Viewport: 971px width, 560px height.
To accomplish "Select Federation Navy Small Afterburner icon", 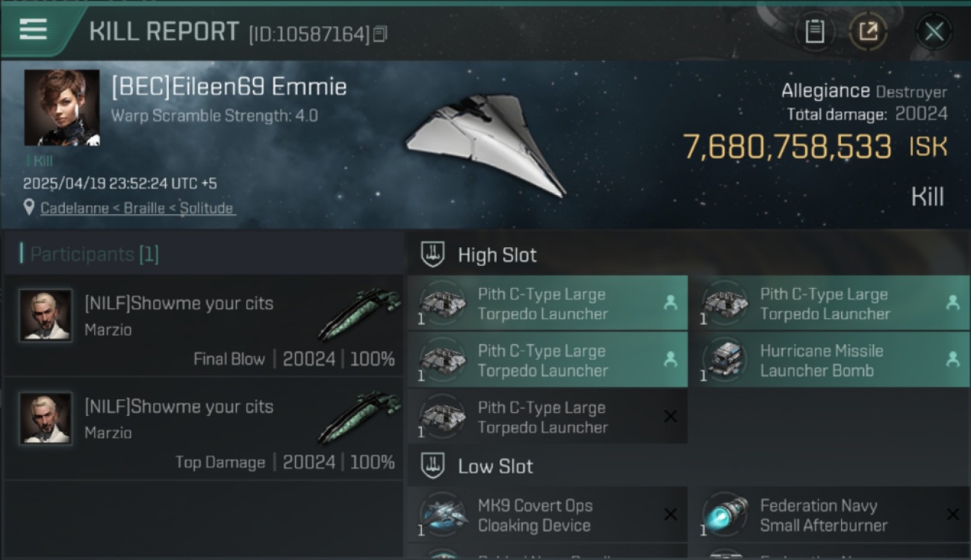I will (724, 515).
